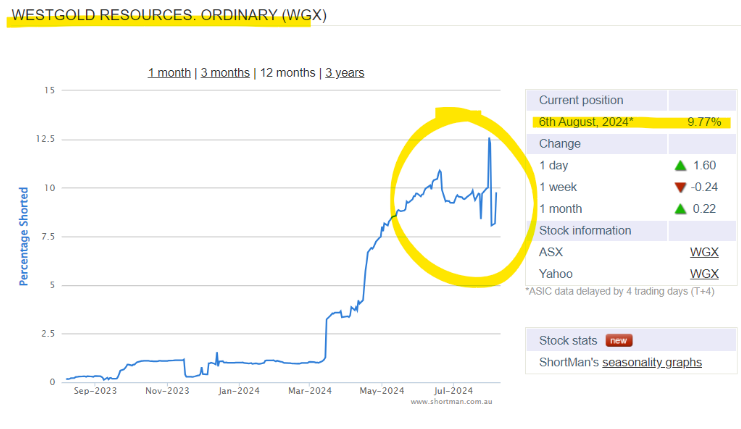
Task: Select the 1 month chart range
Action: coord(169,73)
